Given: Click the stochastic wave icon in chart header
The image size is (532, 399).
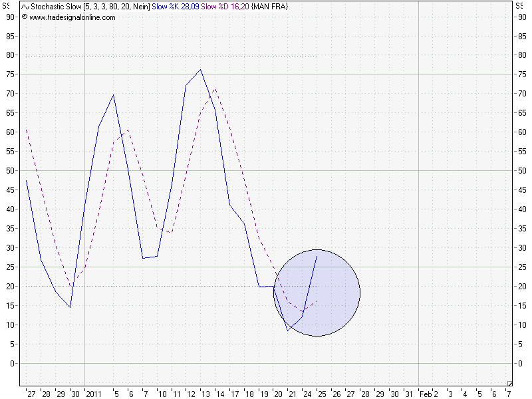Looking at the screenshot, I should pyautogui.click(x=25, y=7).
